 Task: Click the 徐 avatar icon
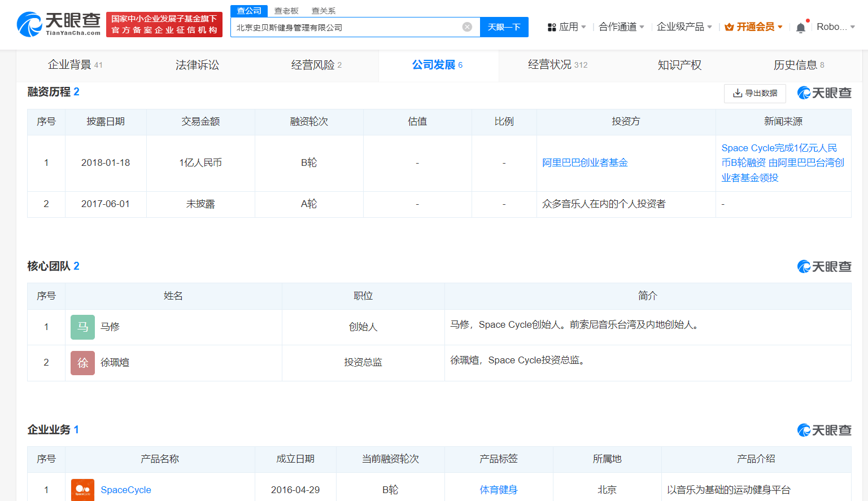click(x=82, y=363)
